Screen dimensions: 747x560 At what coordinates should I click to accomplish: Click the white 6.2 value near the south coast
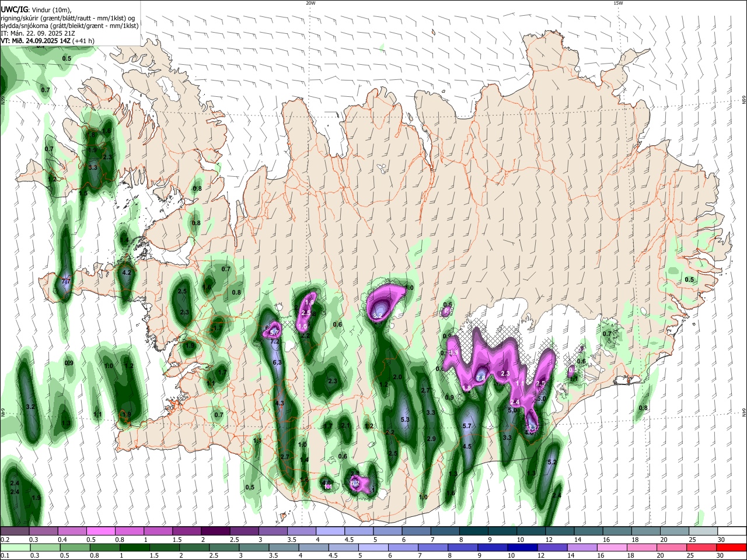tap(355, 483)
